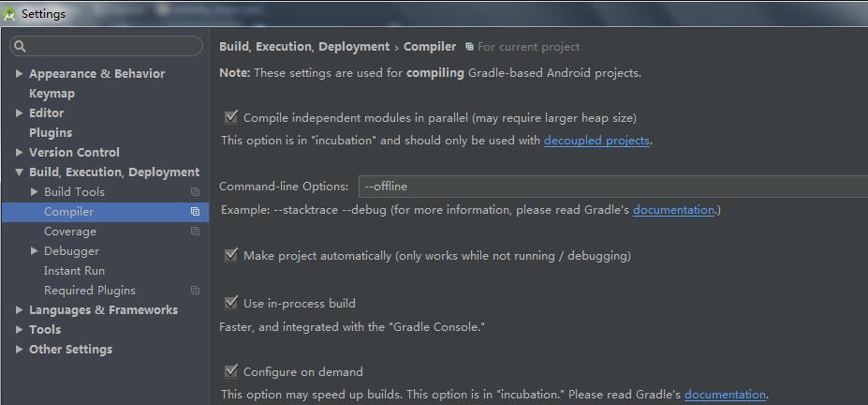Open the Instant Run settings page
This screenshot has width=868, height=405.
coord(74,271)
